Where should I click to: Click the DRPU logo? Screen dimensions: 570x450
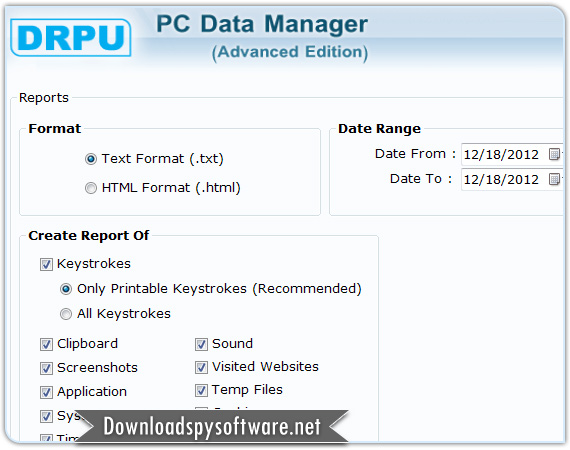[71, 37]
